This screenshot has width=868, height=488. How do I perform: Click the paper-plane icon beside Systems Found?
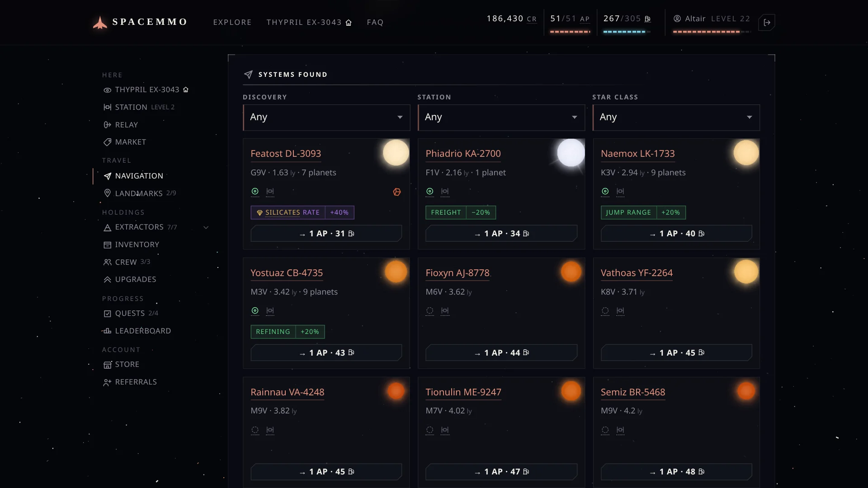coord(248,75)
